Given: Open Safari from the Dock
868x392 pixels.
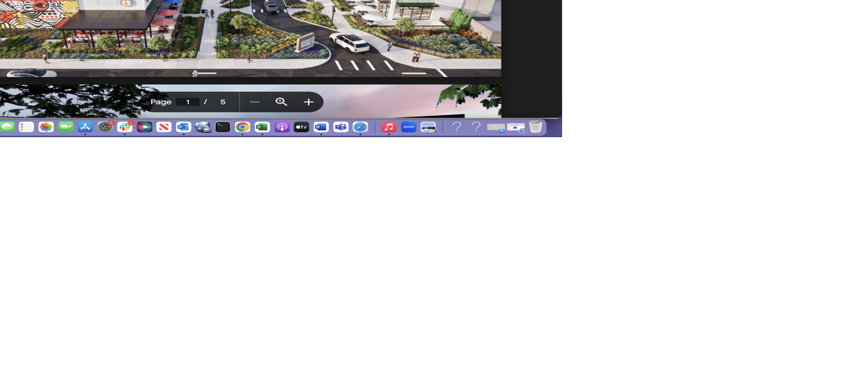Looking at the screenshot, I should click(360, 126).
